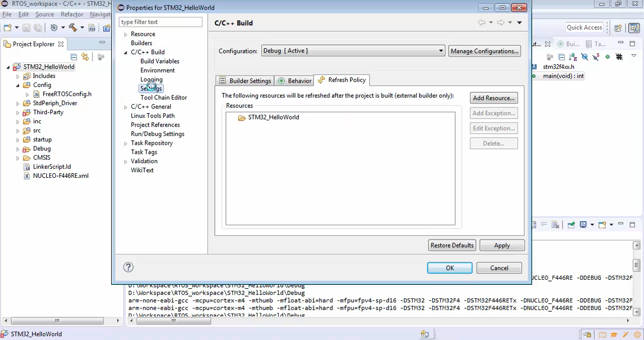Screen dimensions: 644x340
Task: Open the Refactor menu
Action: click(x=72, y=14)
